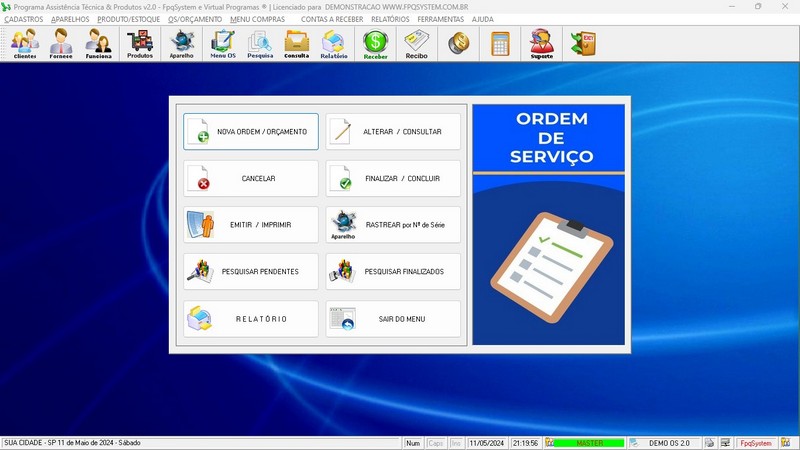Click SAIR DO MENU button
Image resolution: width=800 pixels, height=450 pixels.
tap(393, 319)
